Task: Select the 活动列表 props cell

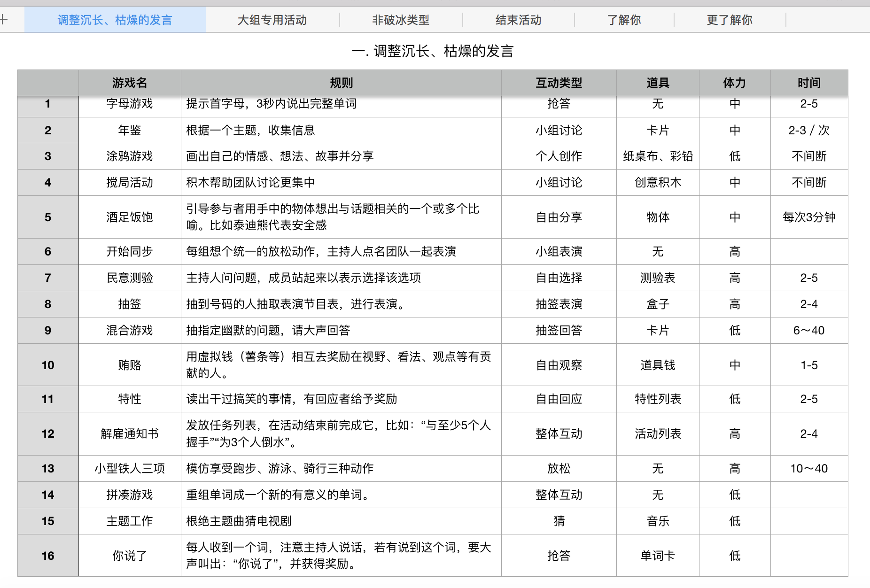Action: [x=658, y=433]
